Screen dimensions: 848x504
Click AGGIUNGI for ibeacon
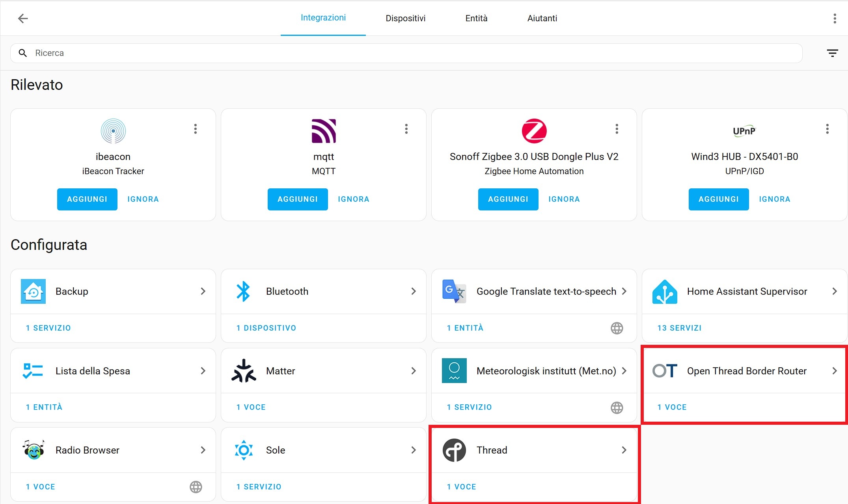(87, 199)
